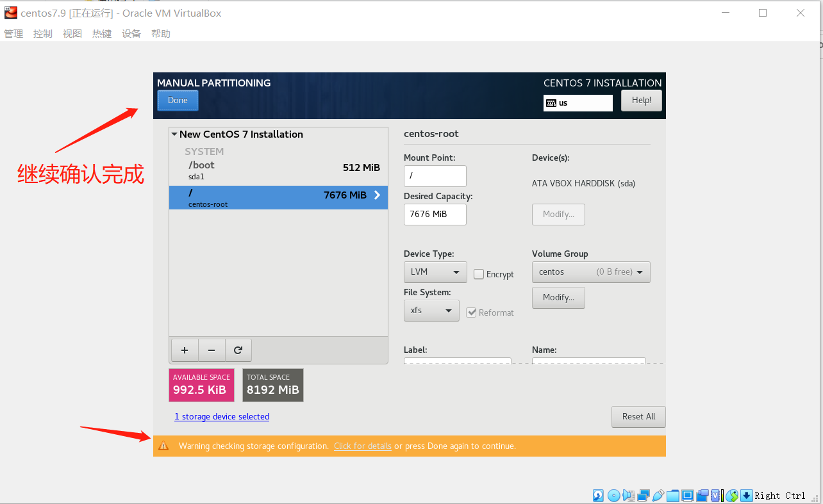Screen dimensions: 823x504
Task: Click the plus button to add mount point
Action: [185, 350]
